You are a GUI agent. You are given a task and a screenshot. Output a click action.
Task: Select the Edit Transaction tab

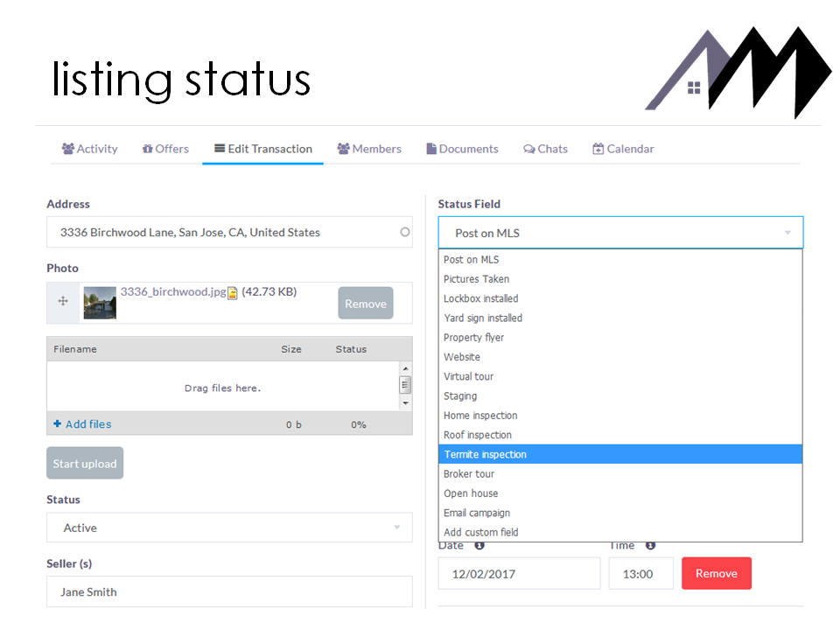coord(263,149)
